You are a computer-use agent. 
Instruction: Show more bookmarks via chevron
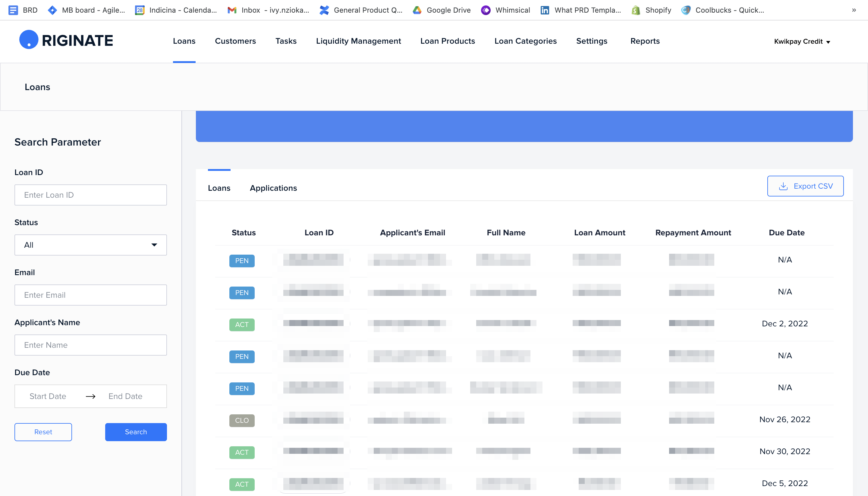click(854, 10)
